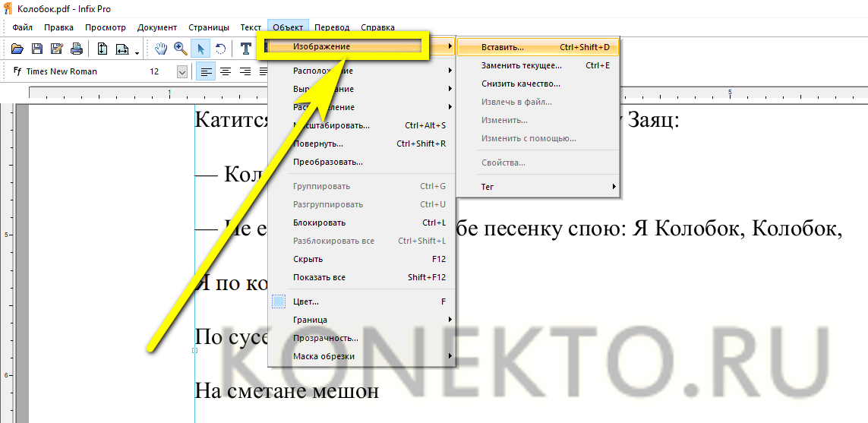Screen dimensions: 868x423
Task: Select the Zoom magnifier tool
Action: pos(181,49)
